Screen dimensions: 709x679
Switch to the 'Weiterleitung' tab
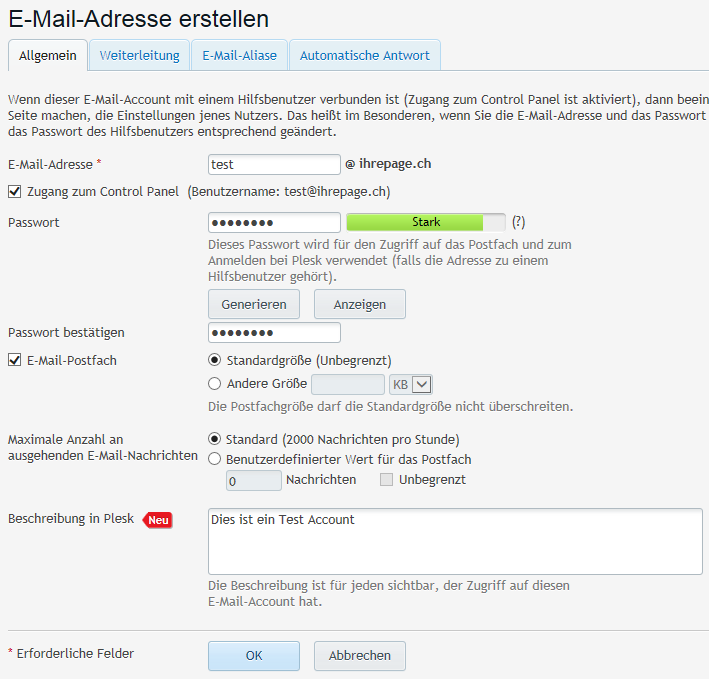tap(139, 56)
